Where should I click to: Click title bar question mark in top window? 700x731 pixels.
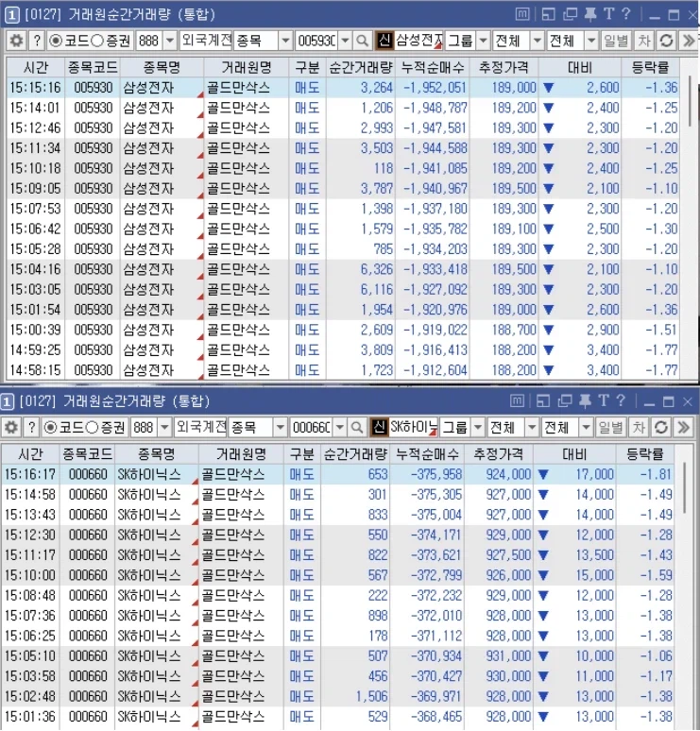pos(626,14)
